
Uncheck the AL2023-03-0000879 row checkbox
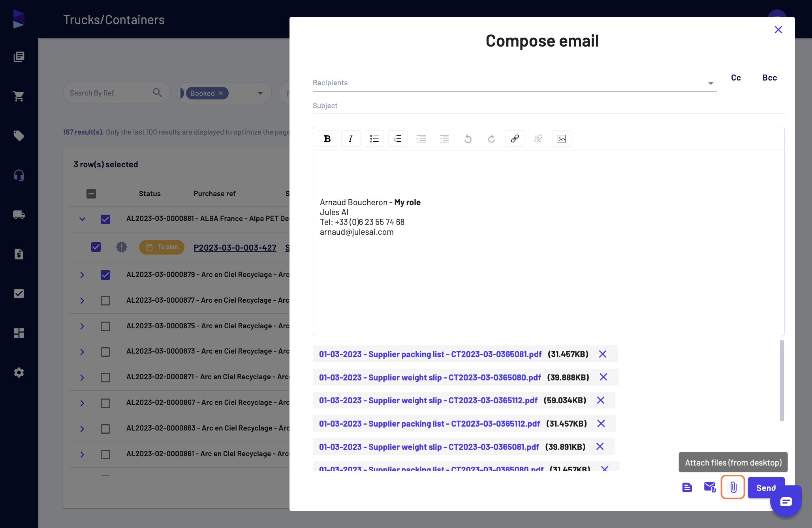tap(105, 275)
